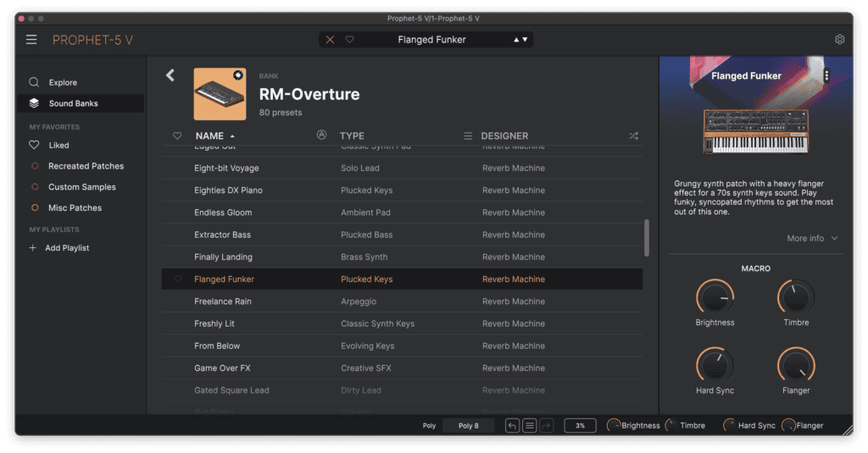This screenshot has width=868, height=453.
Task: Select the Finally Landing preset
Action: click(x=402, y=257)
